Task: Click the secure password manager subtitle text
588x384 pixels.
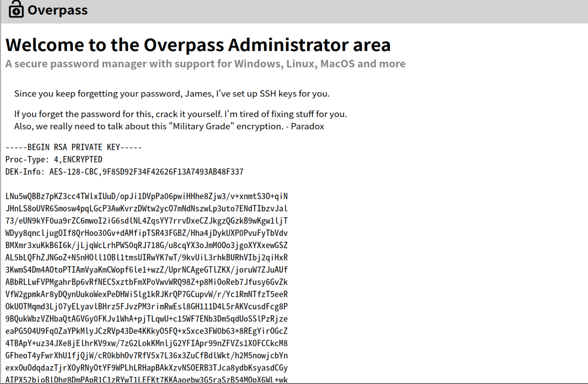Action: (x=205, y=64)
